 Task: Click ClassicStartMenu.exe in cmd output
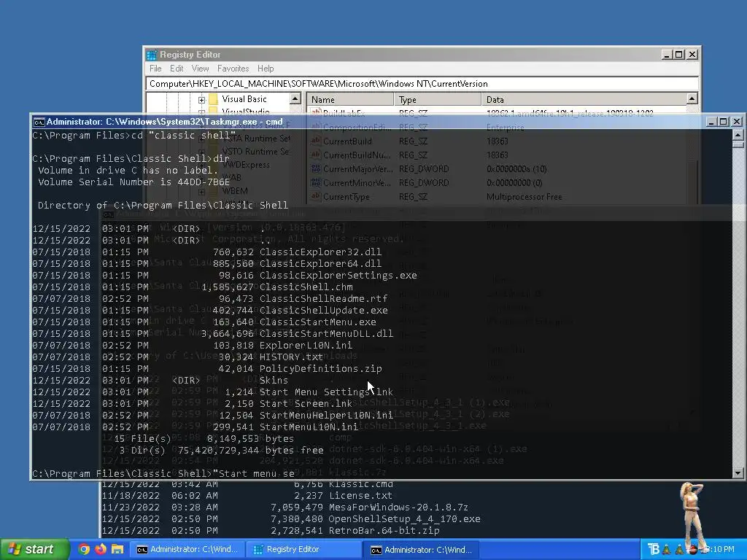[318, 322]
